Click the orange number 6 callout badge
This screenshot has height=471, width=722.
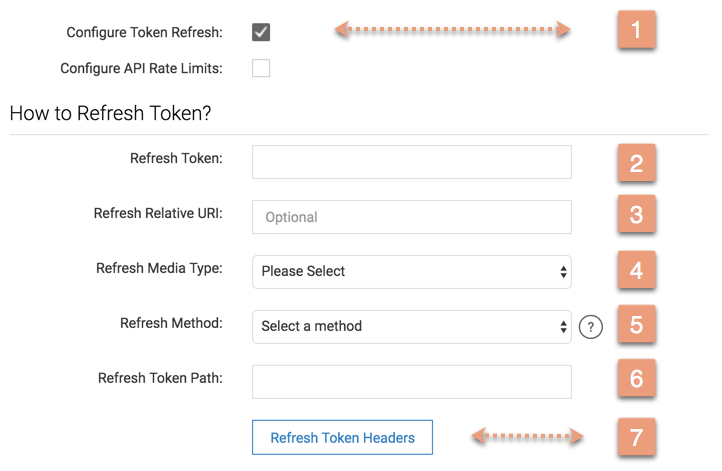[x=636, y=380]
